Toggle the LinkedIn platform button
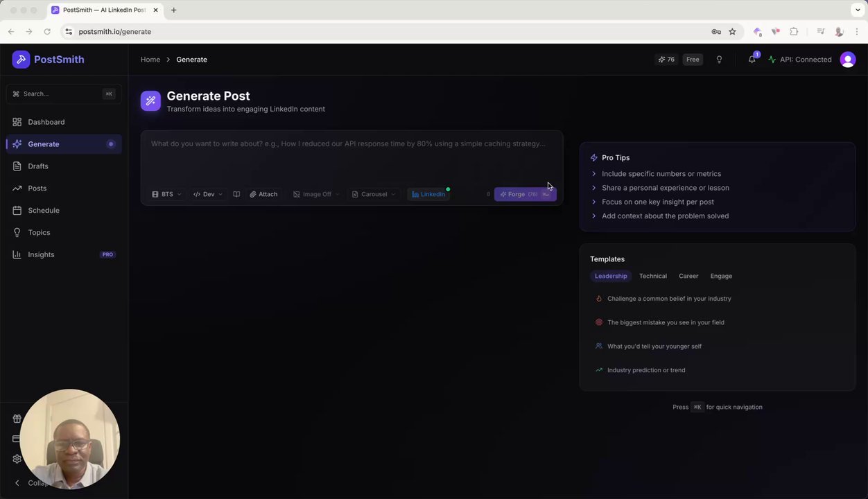This screenshot has height=499, width=868. [x=428, y=194]
